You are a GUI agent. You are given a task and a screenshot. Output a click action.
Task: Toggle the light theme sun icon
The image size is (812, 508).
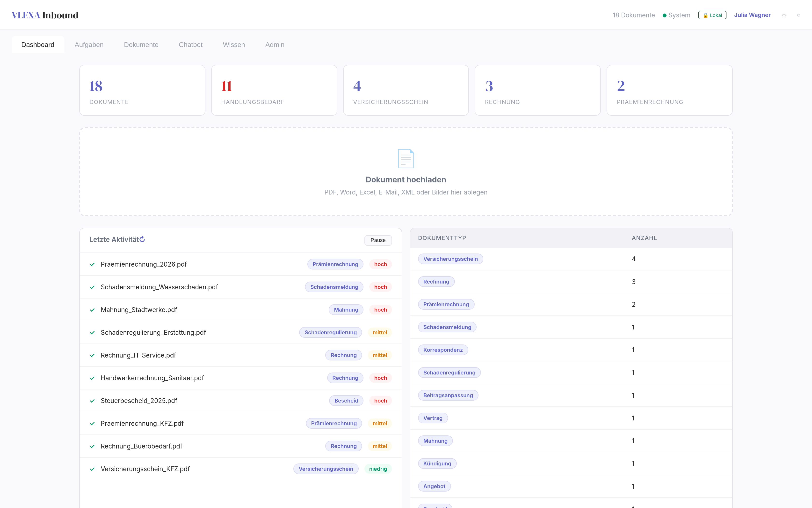(x=784, y=15)
